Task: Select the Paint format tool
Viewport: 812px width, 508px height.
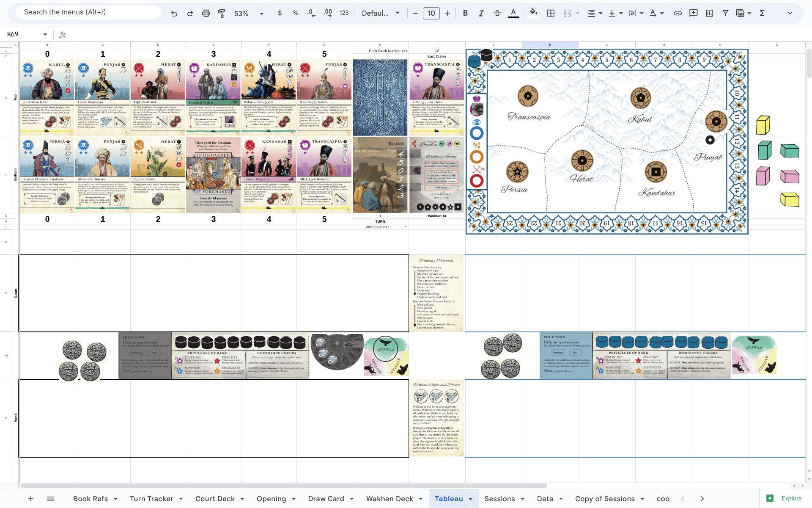Action: click(222, 13)
